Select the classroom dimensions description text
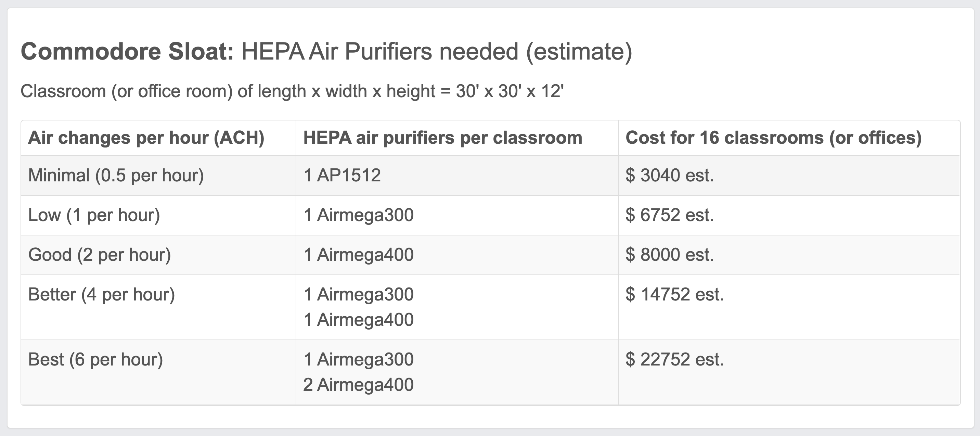980x436 pixels. coord(292,91)
